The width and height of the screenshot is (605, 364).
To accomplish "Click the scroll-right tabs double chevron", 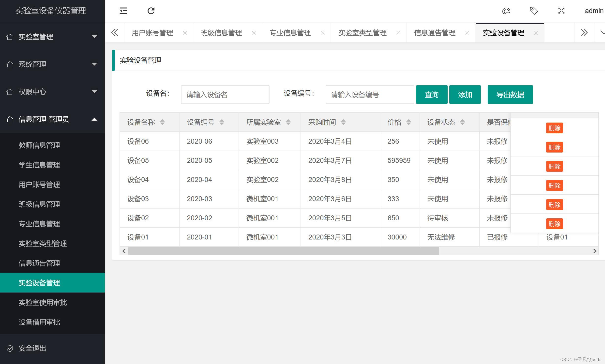I will pyautogui.click(x=584, y=32).
